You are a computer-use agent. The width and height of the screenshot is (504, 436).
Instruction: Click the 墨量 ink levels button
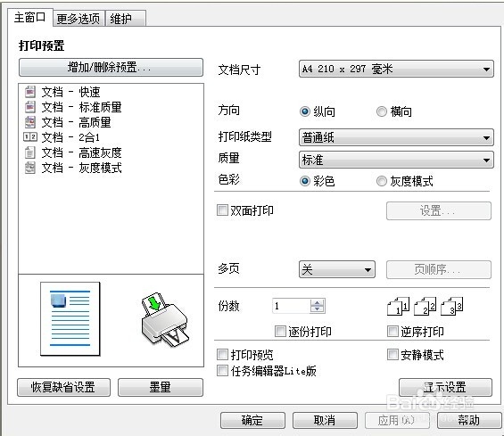[161, 387]
